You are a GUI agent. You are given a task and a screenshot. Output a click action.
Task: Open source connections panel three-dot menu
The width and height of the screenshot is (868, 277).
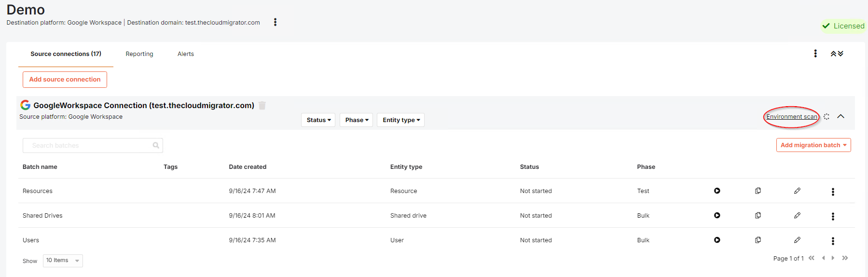(815, 54)
